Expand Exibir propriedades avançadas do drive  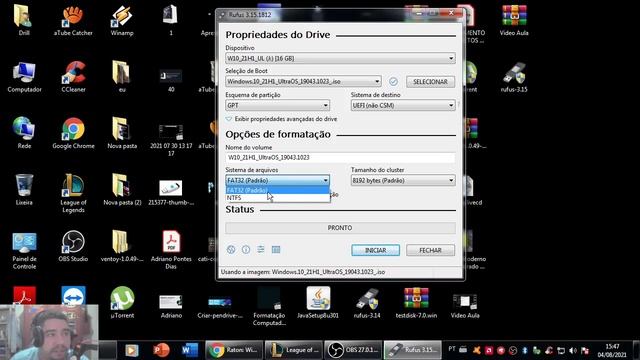point(281,119)
